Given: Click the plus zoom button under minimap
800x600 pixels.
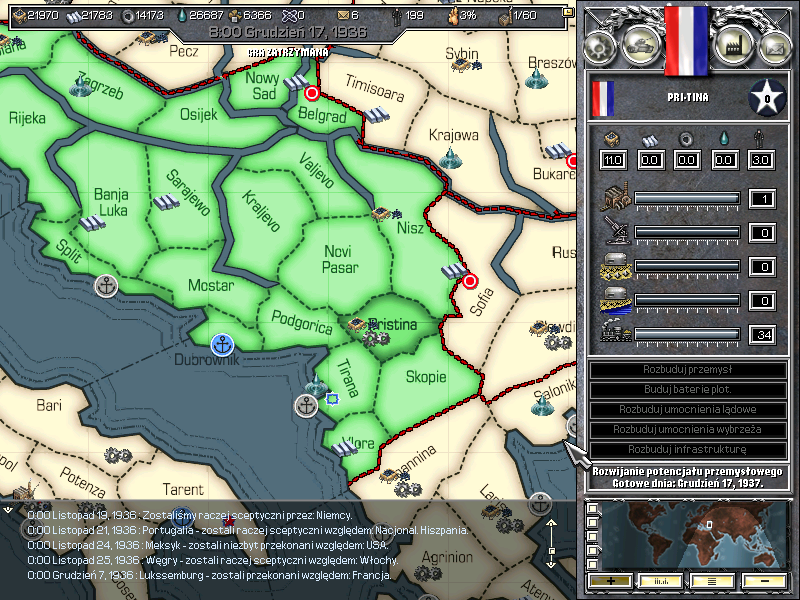Looking at the screenshot, I should 610,581.
